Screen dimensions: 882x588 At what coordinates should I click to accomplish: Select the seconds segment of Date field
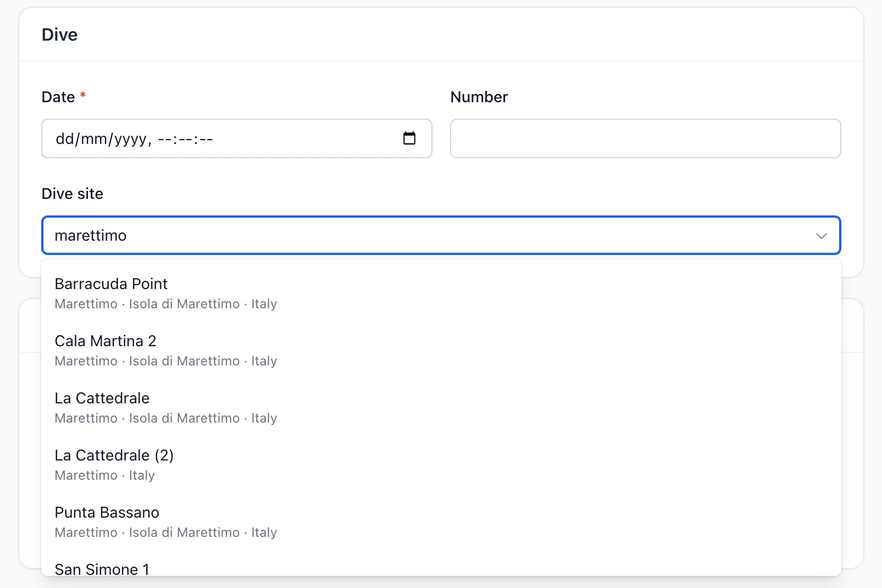pos(206,138)
